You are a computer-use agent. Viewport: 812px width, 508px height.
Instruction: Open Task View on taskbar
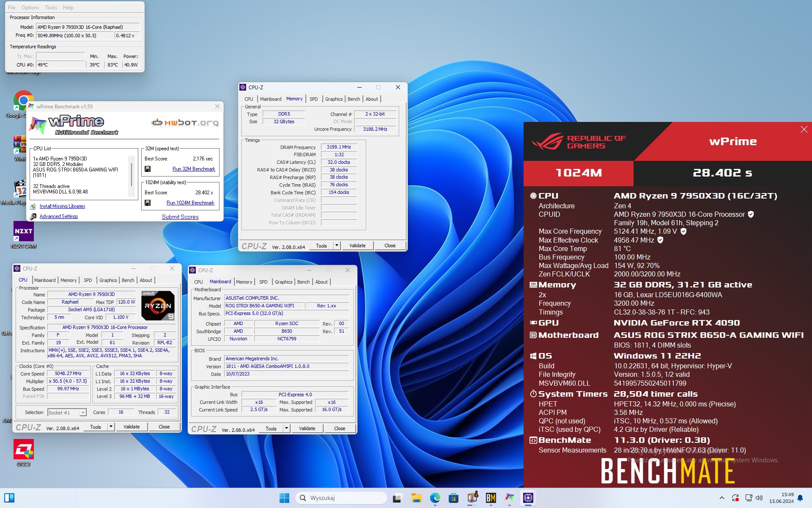397,498
